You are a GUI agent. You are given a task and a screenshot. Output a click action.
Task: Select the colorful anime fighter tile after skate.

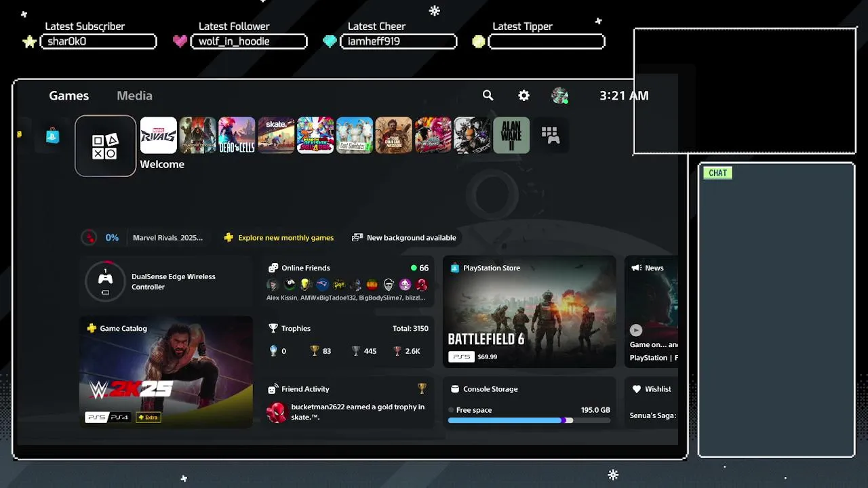click(x=315, y=136)
